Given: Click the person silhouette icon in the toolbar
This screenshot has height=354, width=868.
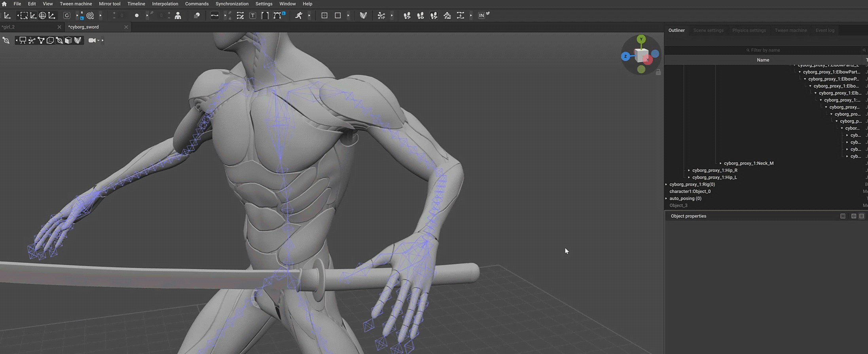Looking at the screenshot, I should 178,15.
